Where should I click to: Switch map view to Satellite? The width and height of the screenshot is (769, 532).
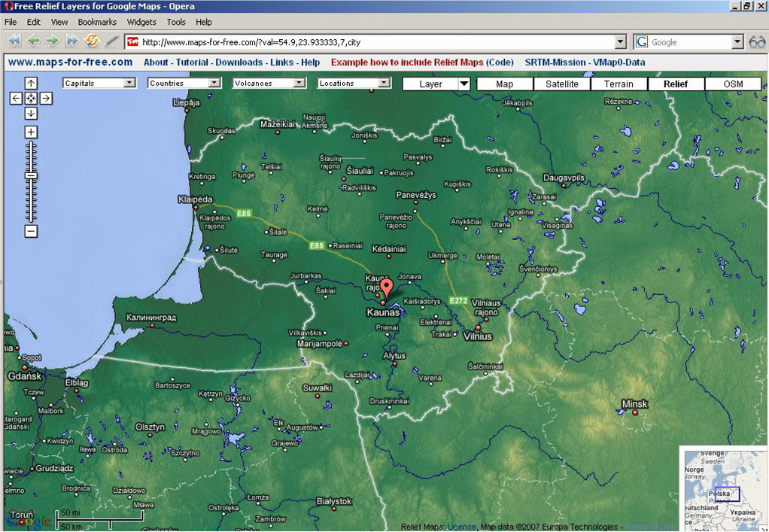[562, 84]
